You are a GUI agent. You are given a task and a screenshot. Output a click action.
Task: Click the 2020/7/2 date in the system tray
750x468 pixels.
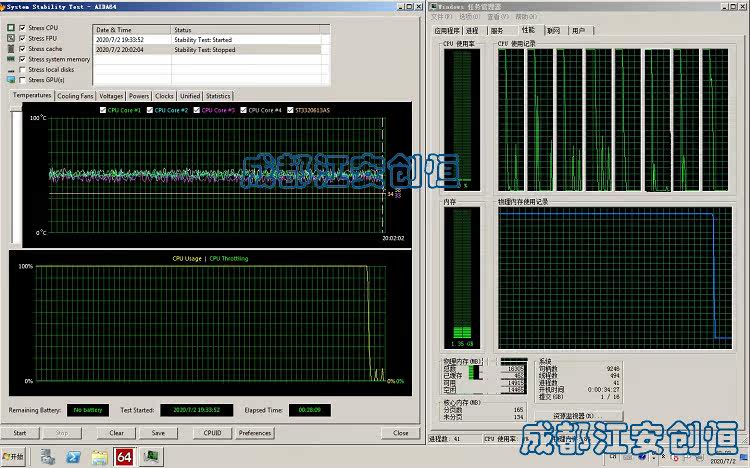[723, 461]
